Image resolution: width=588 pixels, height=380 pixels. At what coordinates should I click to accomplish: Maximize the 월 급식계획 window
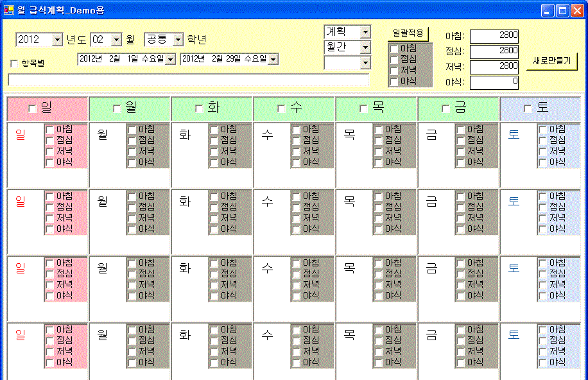[562, 10]
